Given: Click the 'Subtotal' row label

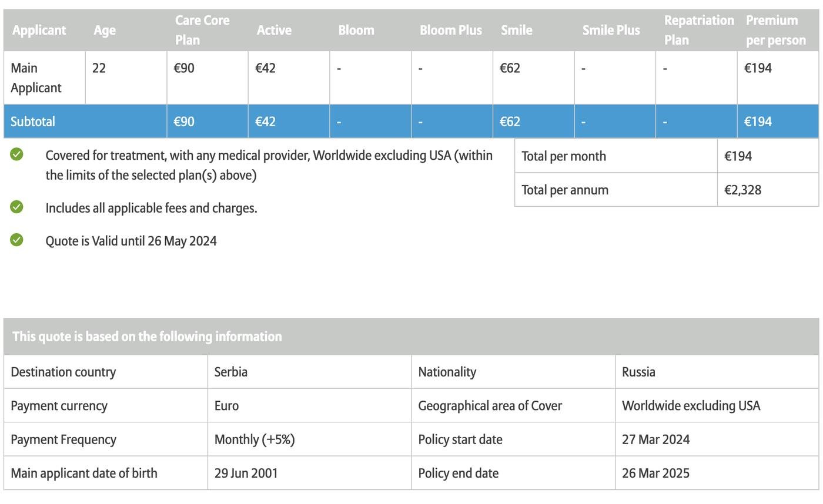Looking at the screenshot, I should point(32,122).
